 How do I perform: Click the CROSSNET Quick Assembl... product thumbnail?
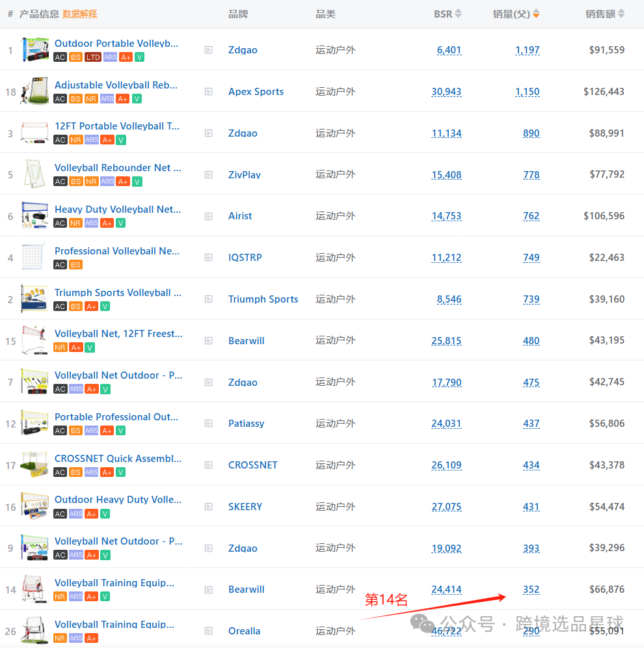click(35, 465)
